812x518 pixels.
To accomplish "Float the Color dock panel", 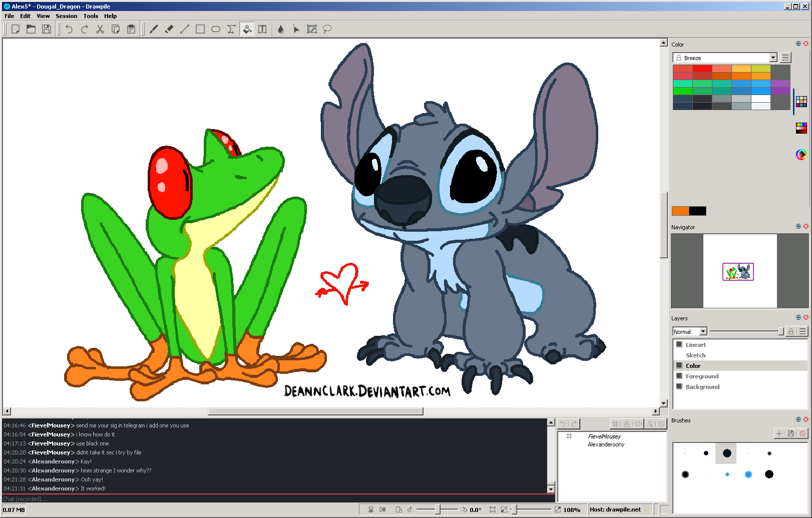I will point(798,44).
